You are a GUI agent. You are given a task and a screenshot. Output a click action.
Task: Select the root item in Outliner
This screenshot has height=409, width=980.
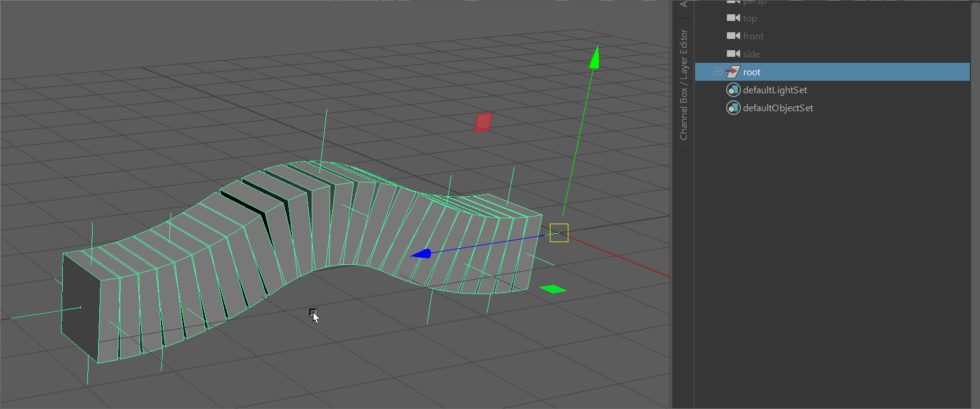pyautogui.click(x=832, y=72)
